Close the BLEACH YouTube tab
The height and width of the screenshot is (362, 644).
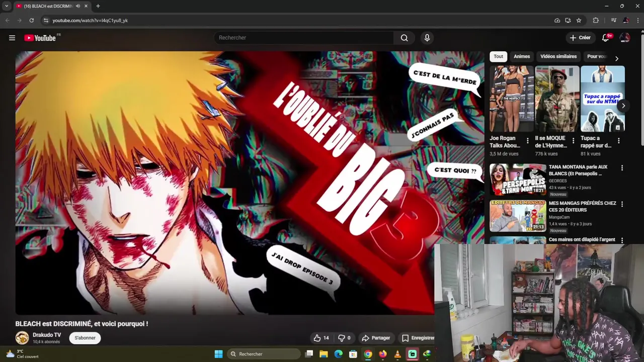(86, 6)
